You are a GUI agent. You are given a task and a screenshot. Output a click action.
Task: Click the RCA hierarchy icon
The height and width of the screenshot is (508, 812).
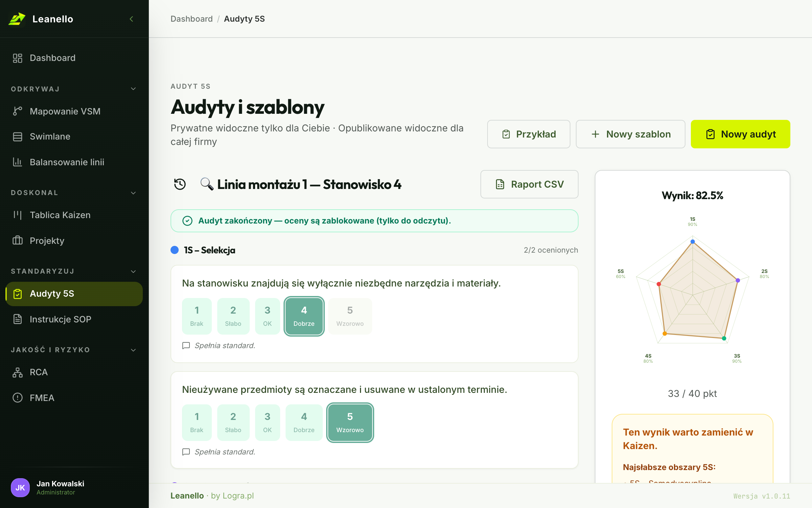[x=18, y=372]
